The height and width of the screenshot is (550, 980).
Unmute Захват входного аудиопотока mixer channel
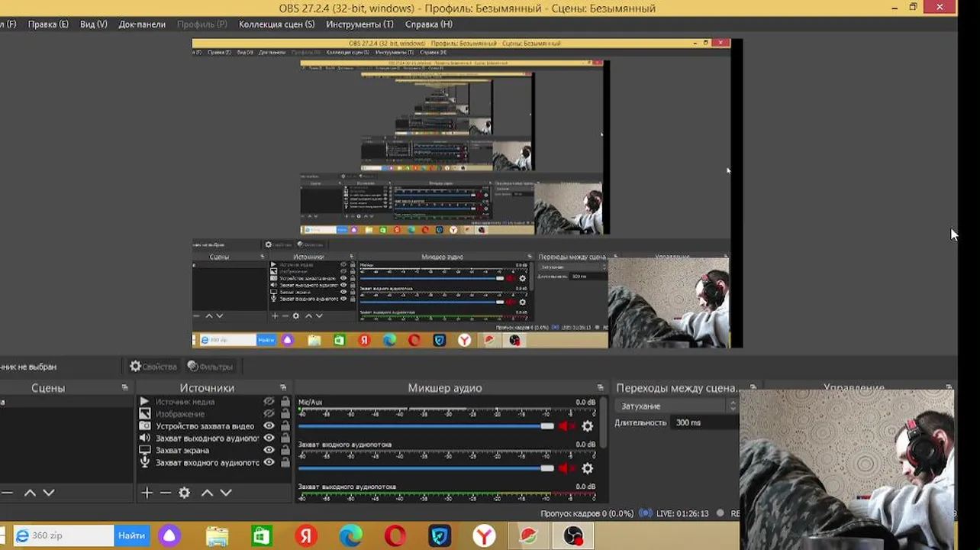566,468
